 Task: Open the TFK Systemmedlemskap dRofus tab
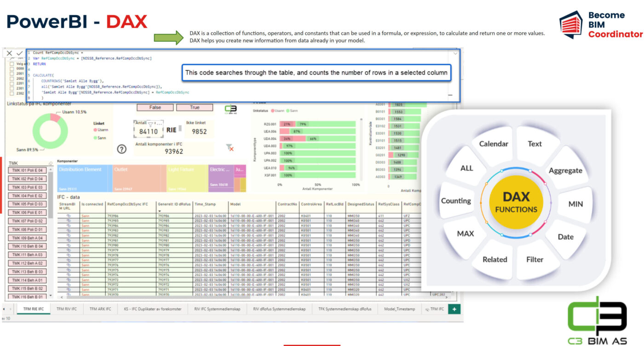point(345,309)
